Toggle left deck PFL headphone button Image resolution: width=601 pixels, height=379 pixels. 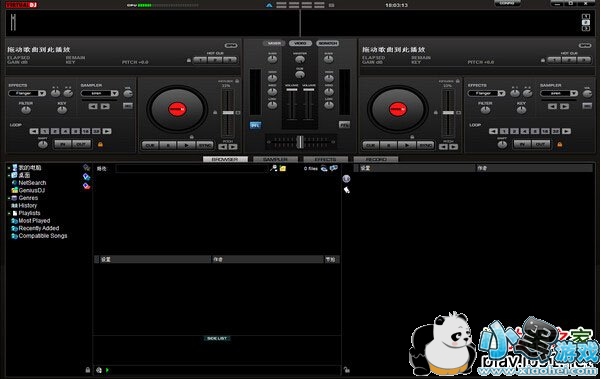pos(255,125)
